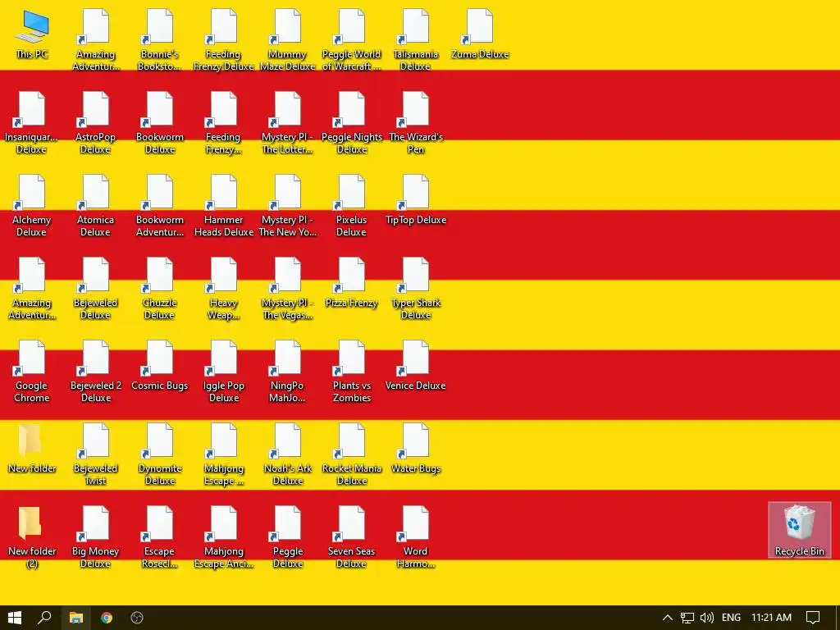Select Mystery PI The Vegas shortcut
Image resolution: width=840 pixels, height=630 pixels.
(x=287, y=289)
